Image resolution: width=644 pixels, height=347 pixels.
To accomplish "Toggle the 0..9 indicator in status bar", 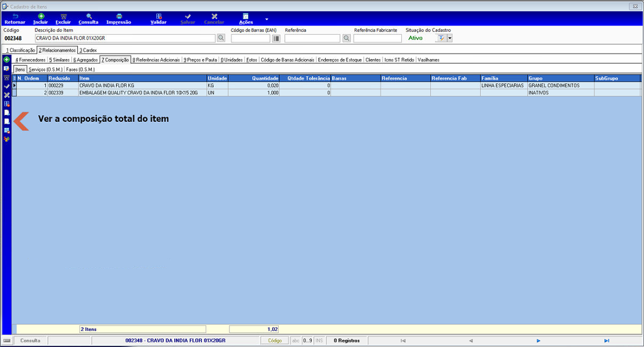I will [x=308, y=341].
